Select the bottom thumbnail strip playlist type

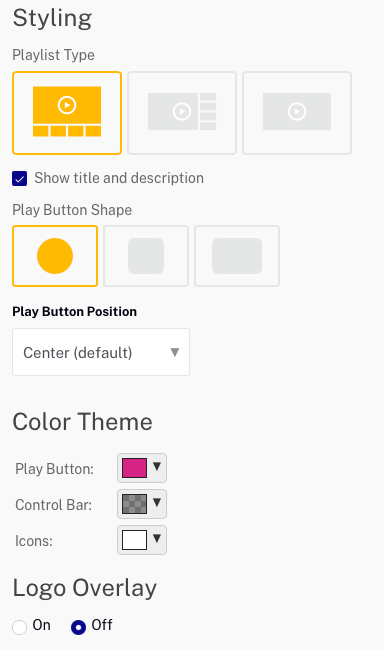[x=67, y=113]
